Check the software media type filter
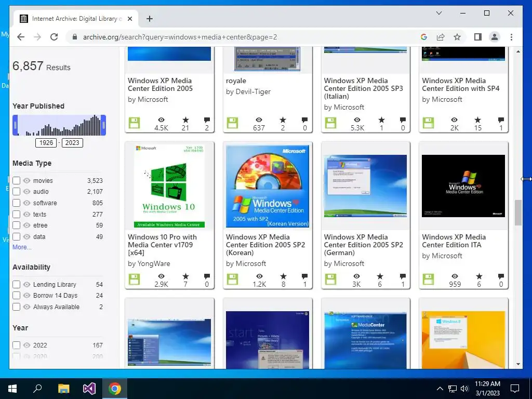The height and width of the screenshot is (399, 532). point(16,203)
